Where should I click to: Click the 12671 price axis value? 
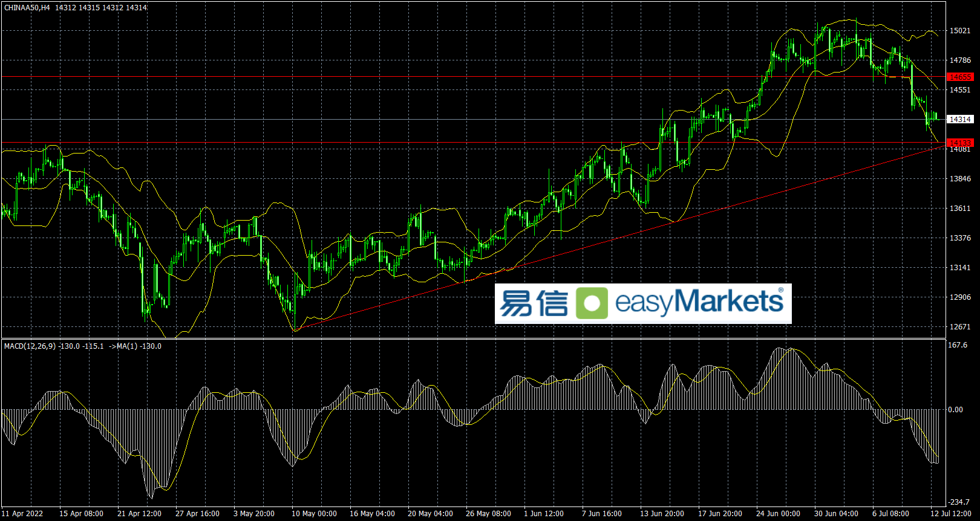click(960, 327)
